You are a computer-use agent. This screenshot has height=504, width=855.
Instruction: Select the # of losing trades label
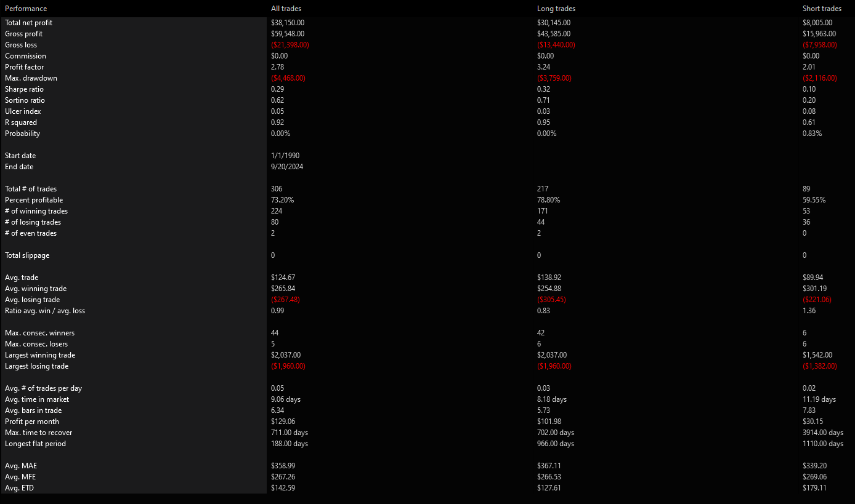33,222
